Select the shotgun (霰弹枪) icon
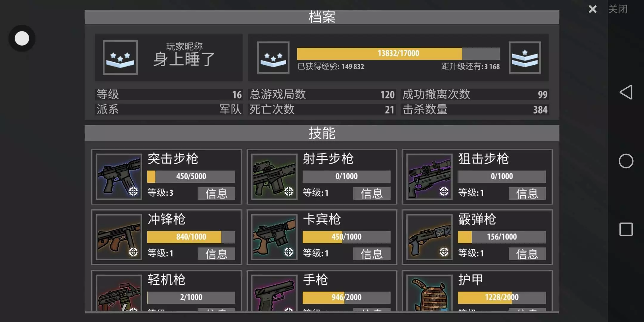The height and width of the screenshot is (322, 644). [x=430, y=237]
